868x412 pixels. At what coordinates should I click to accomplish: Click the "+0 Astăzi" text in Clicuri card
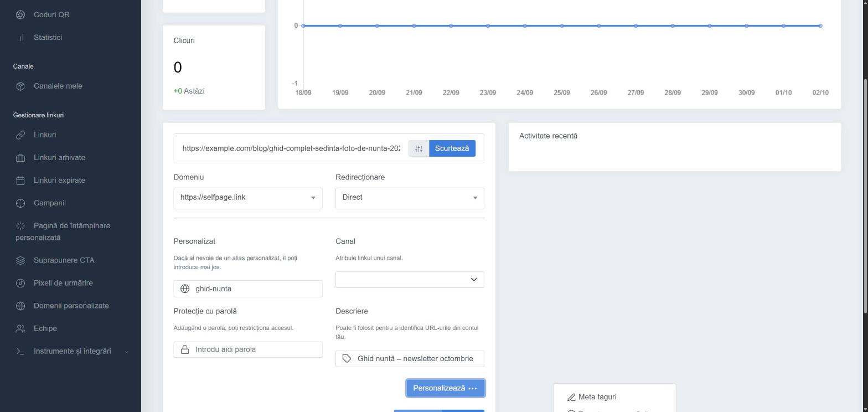point(189,91)
